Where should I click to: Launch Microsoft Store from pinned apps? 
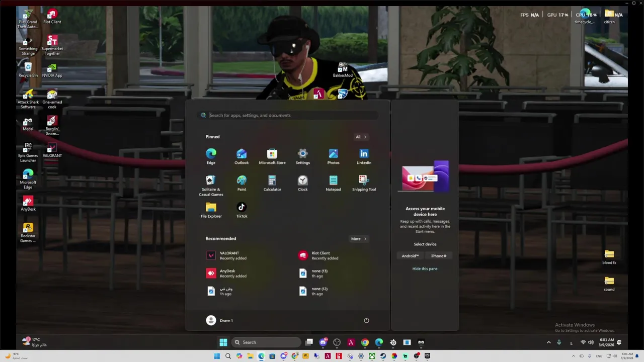[272, 156]
